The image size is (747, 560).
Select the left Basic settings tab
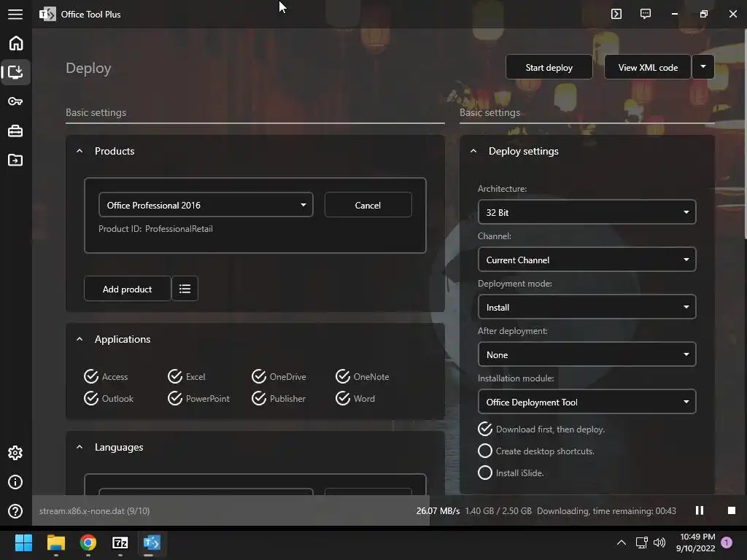click(96, 112)
